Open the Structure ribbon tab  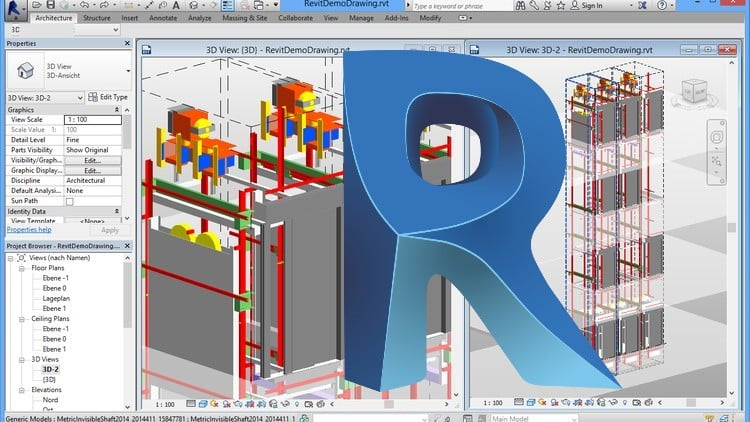[97, 18]
